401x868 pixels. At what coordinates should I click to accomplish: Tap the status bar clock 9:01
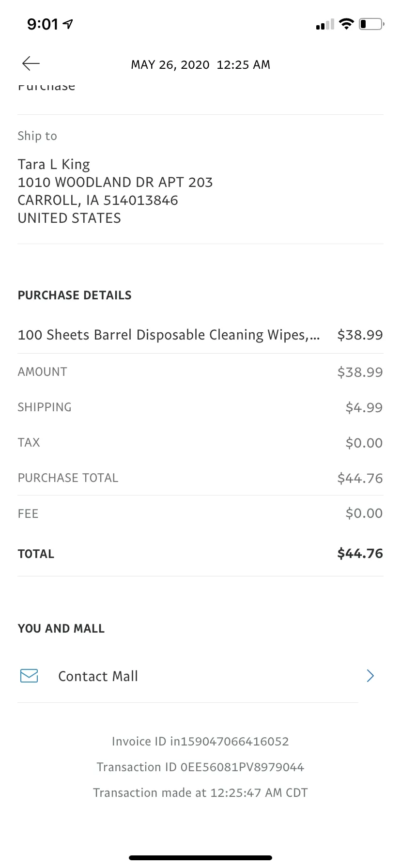coord(43,24)
